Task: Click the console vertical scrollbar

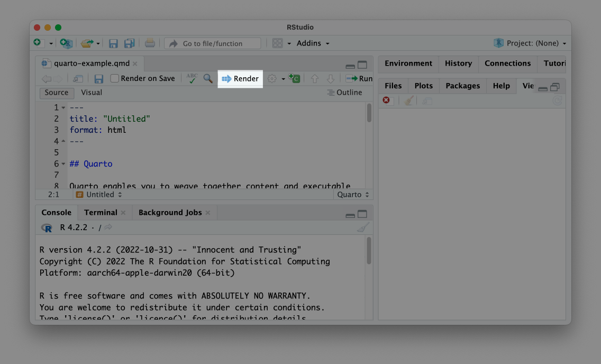Action: click(369, 250)
